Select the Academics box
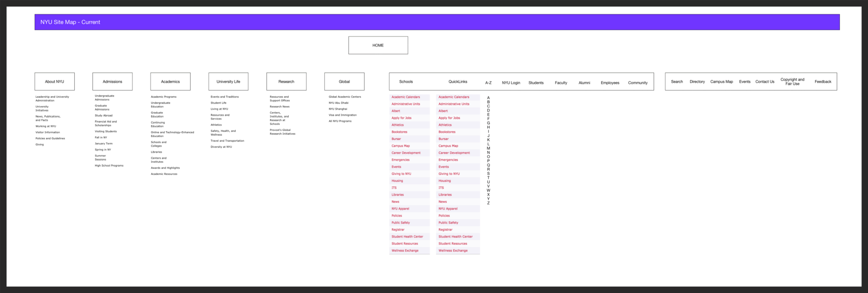Image resolution: width=868 pixels, height=293 pixels. 170,81
